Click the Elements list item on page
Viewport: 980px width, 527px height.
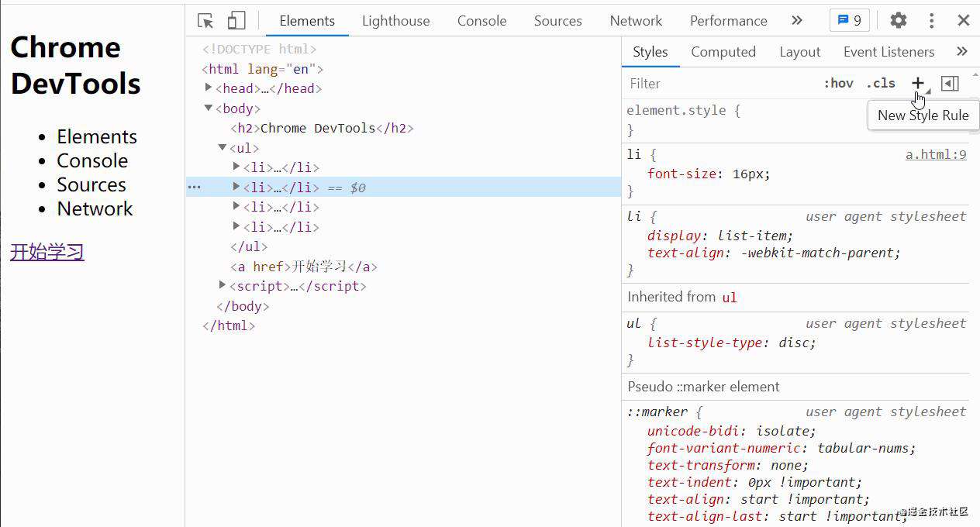[97, 137]
